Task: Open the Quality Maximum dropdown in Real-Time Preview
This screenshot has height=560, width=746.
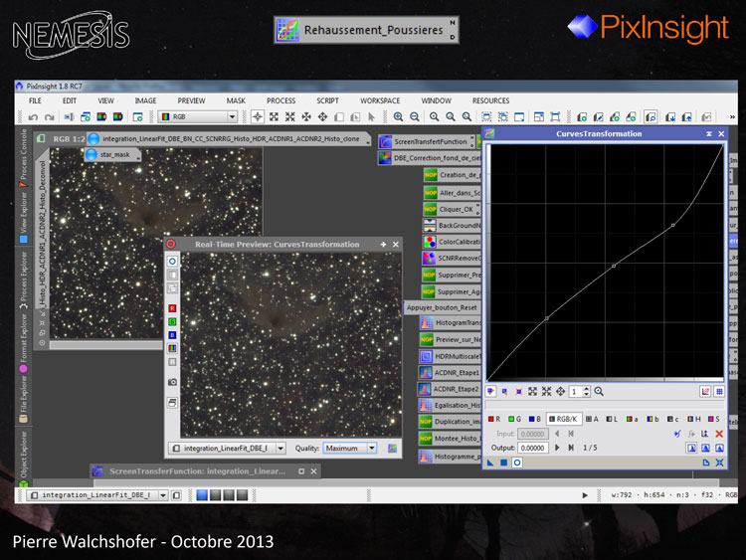Action: tap(350, 449)
